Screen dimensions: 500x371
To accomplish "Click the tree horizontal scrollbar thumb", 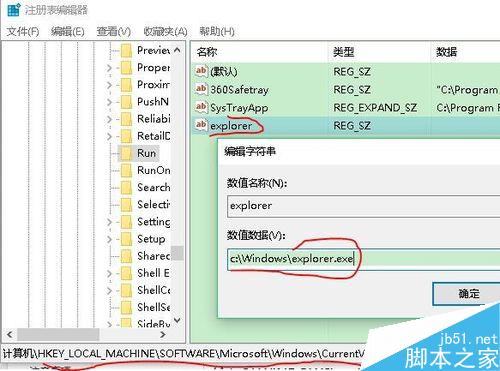I will click(58, 334).
